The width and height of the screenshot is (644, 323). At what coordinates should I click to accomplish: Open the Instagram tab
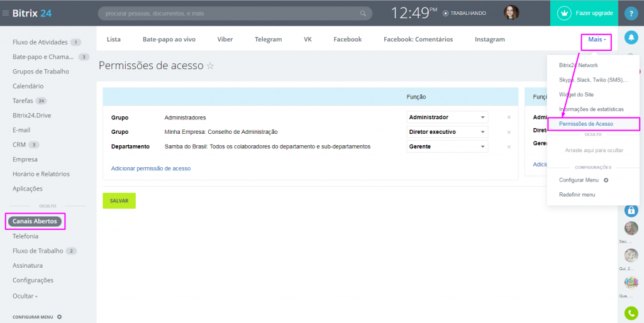[489, 40]
